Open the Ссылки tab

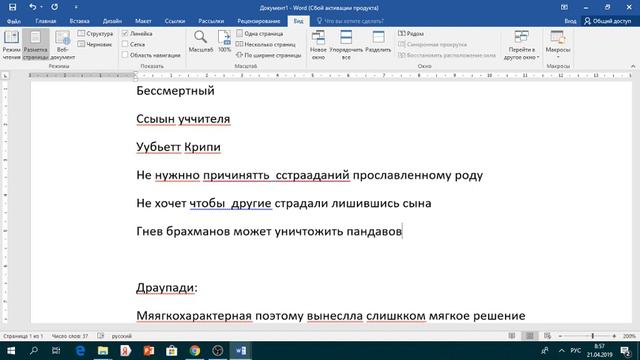click(175, 21)
